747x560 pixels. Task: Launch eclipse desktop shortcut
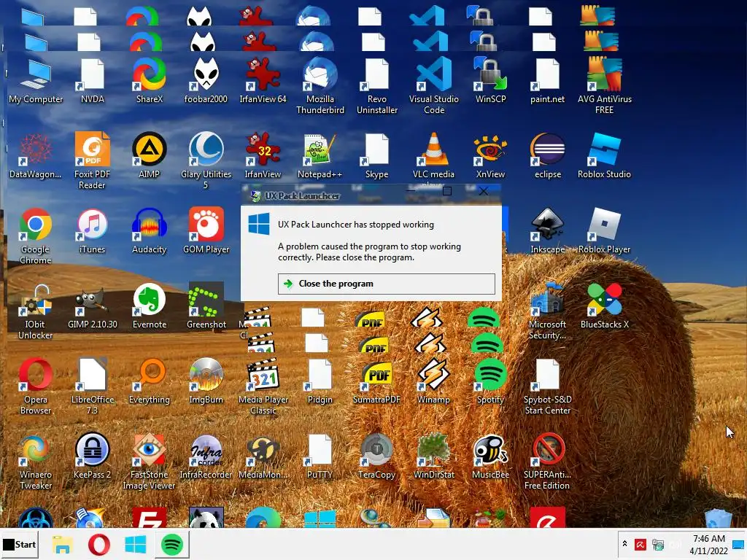tap(547, 157)
